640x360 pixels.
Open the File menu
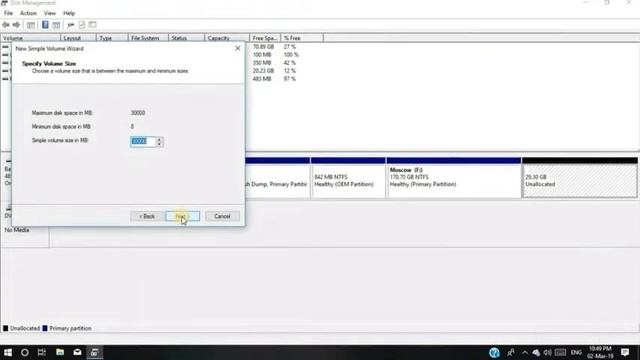click(8, 13)
